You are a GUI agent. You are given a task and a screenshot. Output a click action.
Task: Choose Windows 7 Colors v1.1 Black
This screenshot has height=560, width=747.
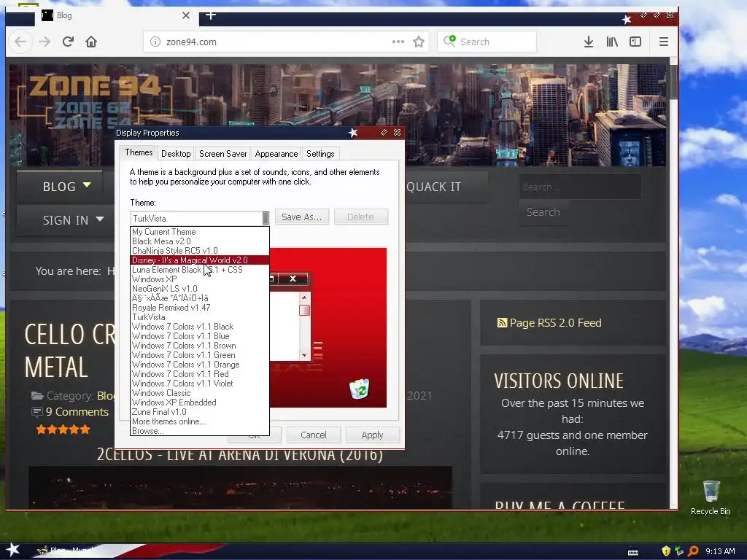click(x=200, y=327)
